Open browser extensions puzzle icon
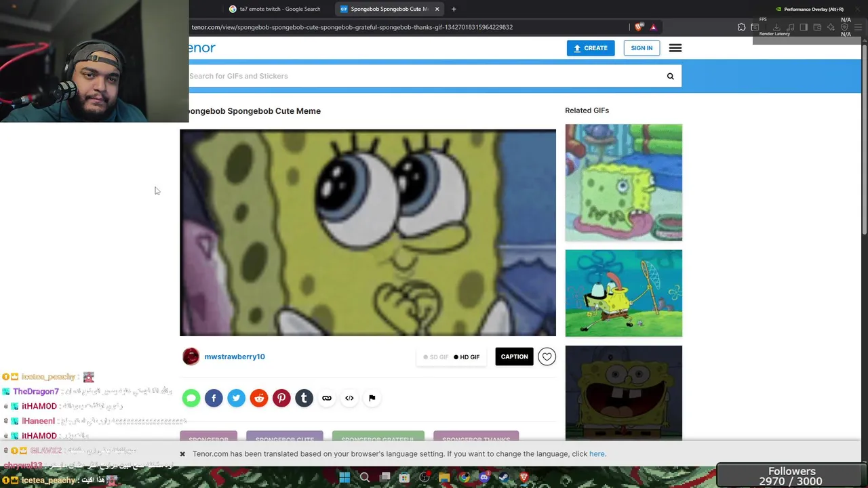The width and height of the screenshot is (868, 488). pyautogui.click(x=741, y=27)
